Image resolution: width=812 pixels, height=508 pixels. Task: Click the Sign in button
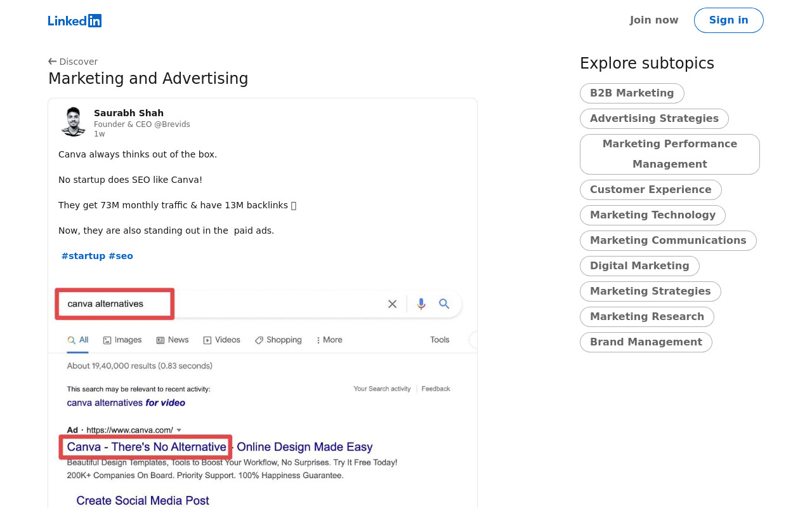(x=728, y=20)
